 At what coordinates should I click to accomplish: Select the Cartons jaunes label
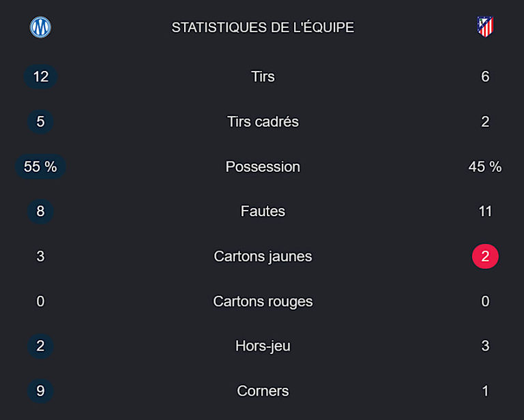pyautogui.click(x=263, y=256)
